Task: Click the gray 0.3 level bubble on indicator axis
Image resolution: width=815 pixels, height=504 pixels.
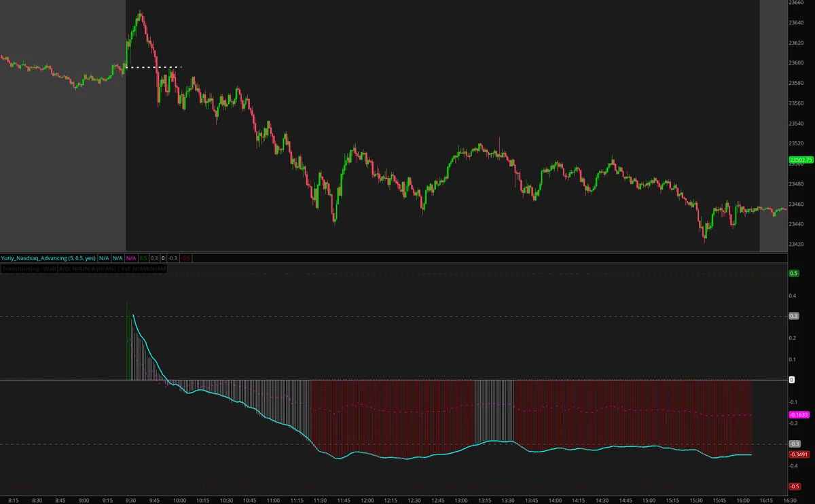Action: coord(793,316)
